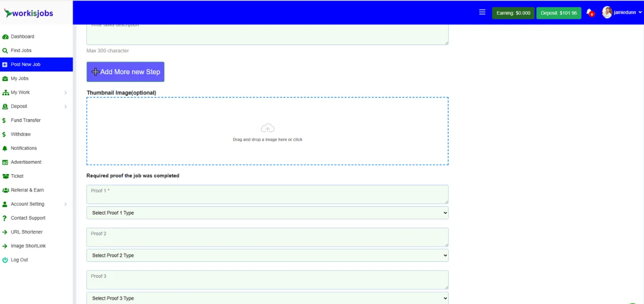Viewport: 644px width, 304px height.
Task: Click into the Proof 1 text field
Action: click(x=267, y=194)
